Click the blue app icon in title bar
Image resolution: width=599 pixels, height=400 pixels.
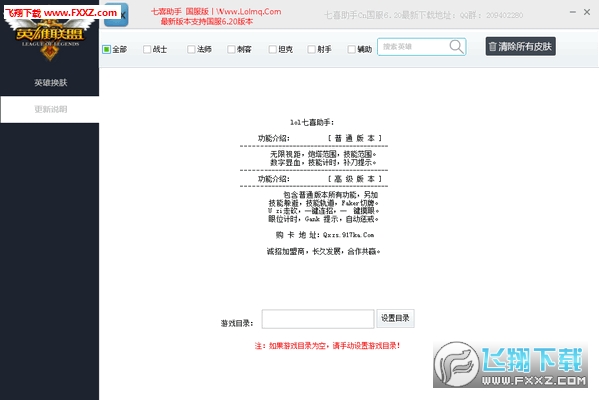[117, 15]
